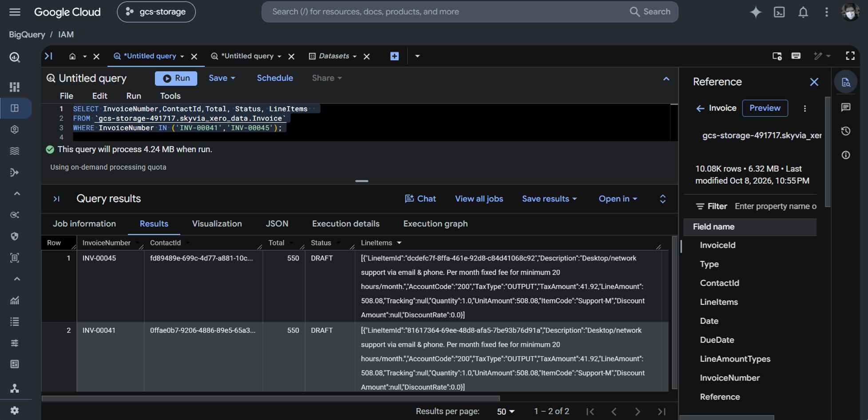
Task: Go to the next results page
Action: 637,412
